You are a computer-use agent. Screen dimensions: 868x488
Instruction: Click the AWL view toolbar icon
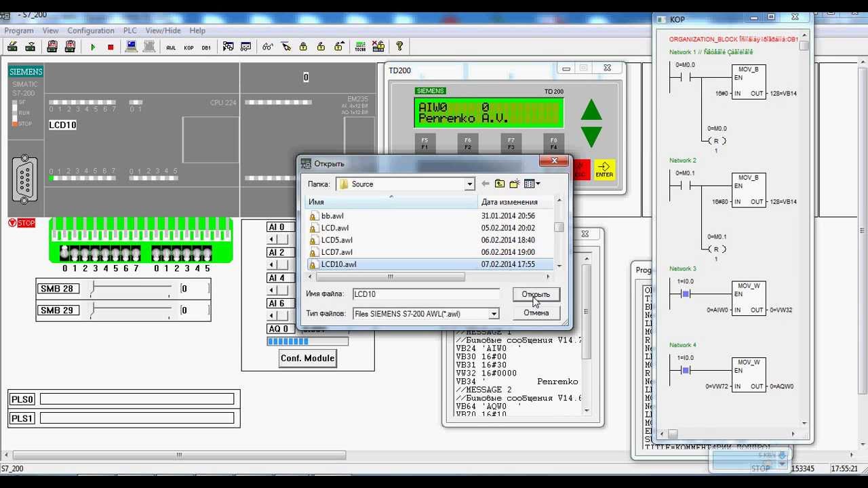click(x=171, y=47)
